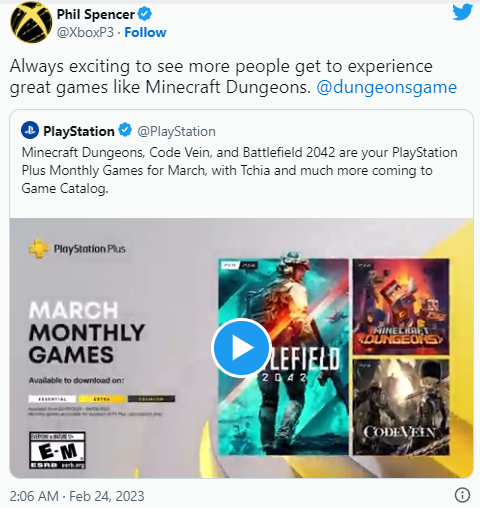Follow the @XboxP3 account
The width and height of the screenshot is (480, 508).
[145, 33]
